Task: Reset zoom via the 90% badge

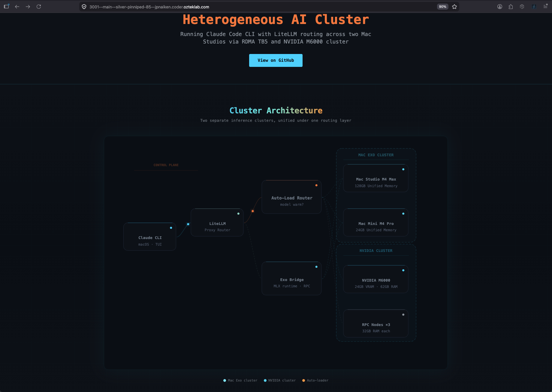Action: [x=442, y=7]
